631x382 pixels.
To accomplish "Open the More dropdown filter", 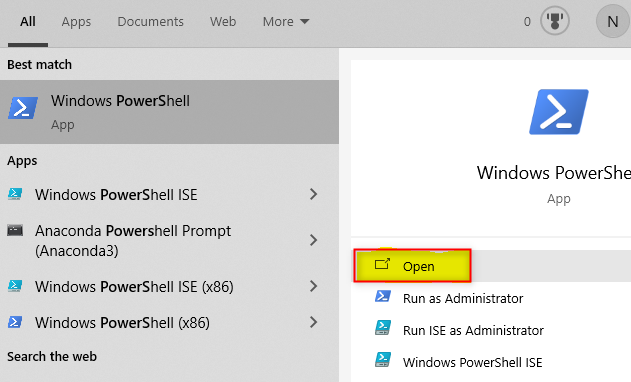I will pos(286,21).
